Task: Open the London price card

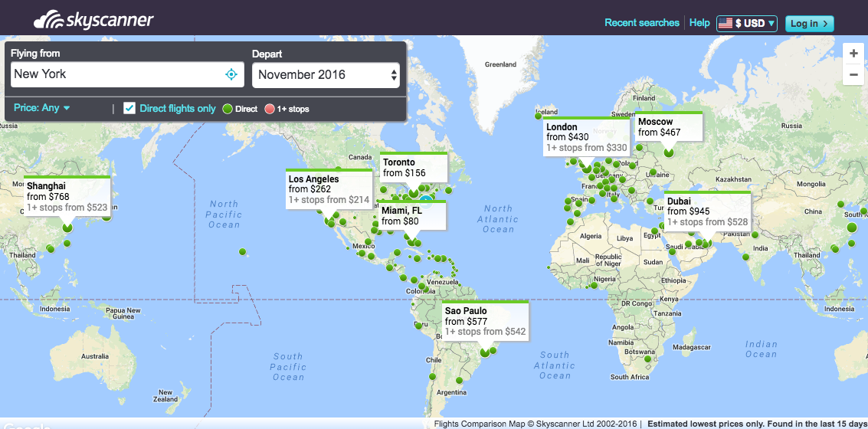Action: click(x=586, y=136)
